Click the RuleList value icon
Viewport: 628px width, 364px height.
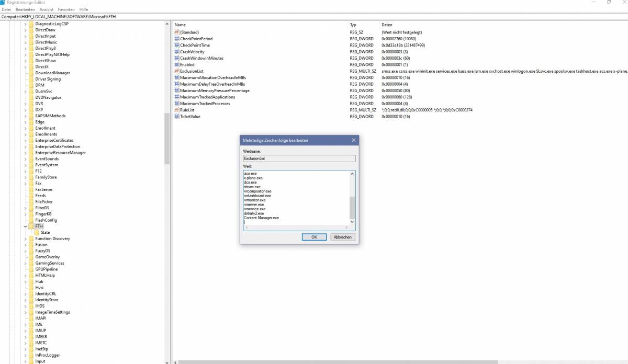[176, 110]
